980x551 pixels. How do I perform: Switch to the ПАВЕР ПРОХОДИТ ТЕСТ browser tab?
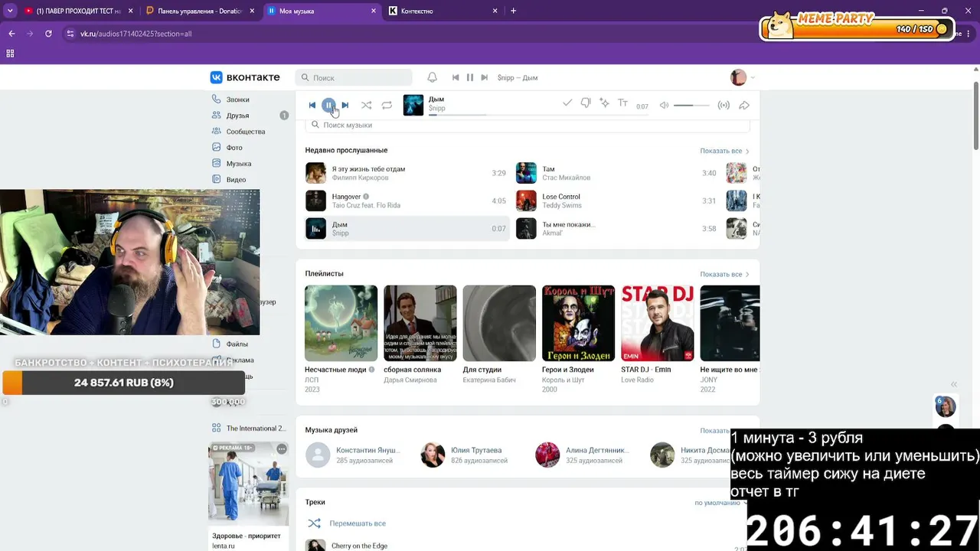pyautogui.click(x=79, y=11)
